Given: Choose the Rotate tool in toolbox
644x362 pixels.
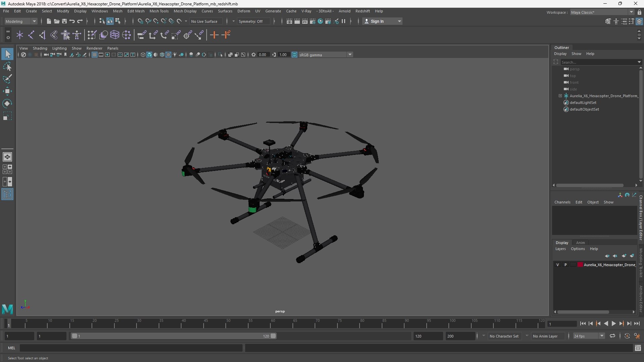Looking at the screenshot, I should point(7,104).
